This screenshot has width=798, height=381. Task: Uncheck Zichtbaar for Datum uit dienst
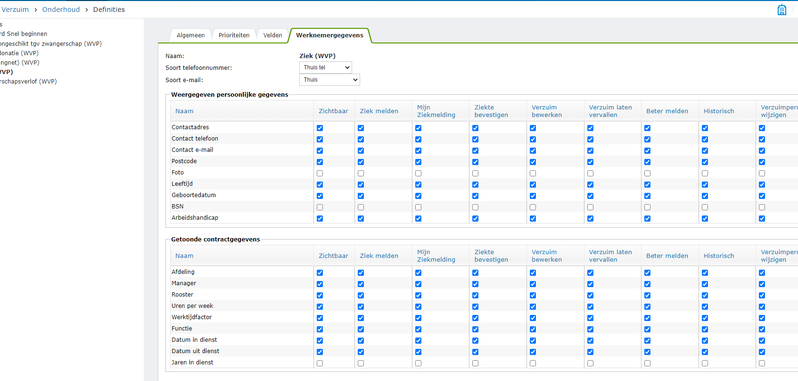(x=320, y=352)
